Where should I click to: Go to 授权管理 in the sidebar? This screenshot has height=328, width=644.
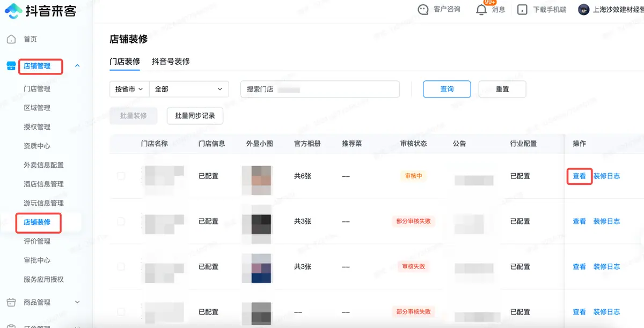click(37, 127)
